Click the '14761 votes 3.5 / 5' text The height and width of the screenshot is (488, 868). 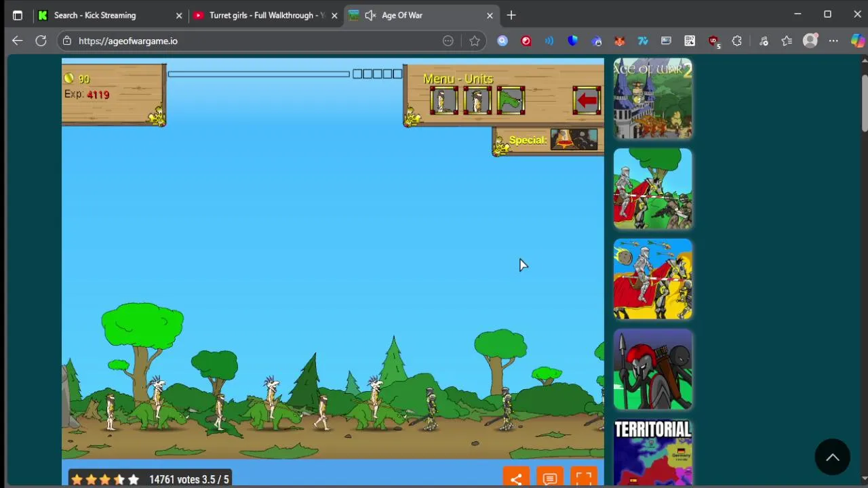[x=189, y=479]
